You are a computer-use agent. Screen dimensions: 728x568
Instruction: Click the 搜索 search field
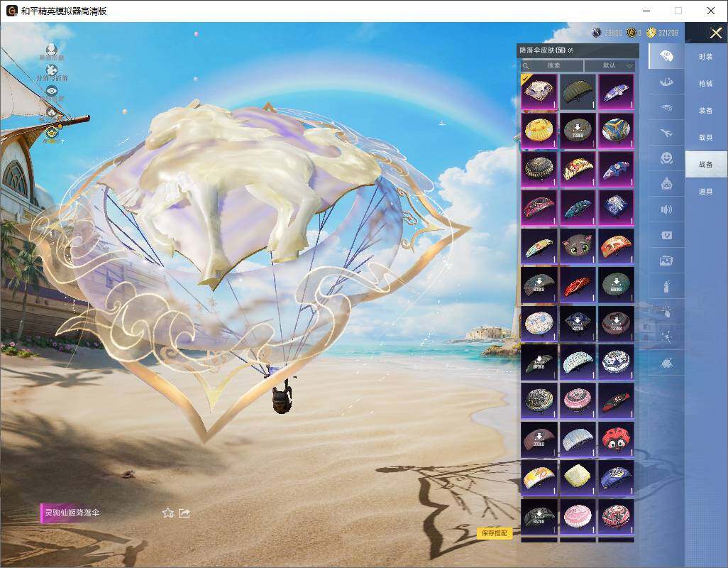coord(552,65)
